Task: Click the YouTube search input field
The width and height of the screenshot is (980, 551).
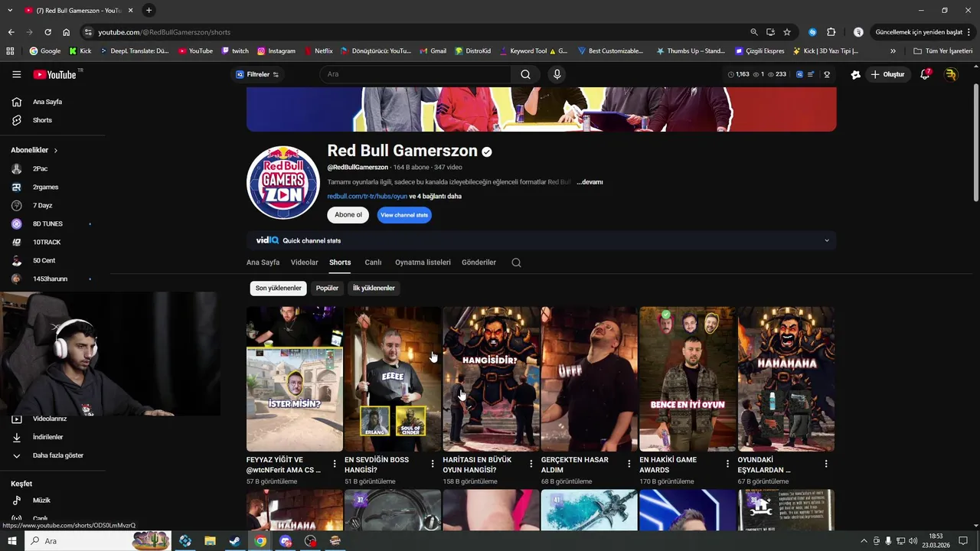Action: tap(415, 74)
